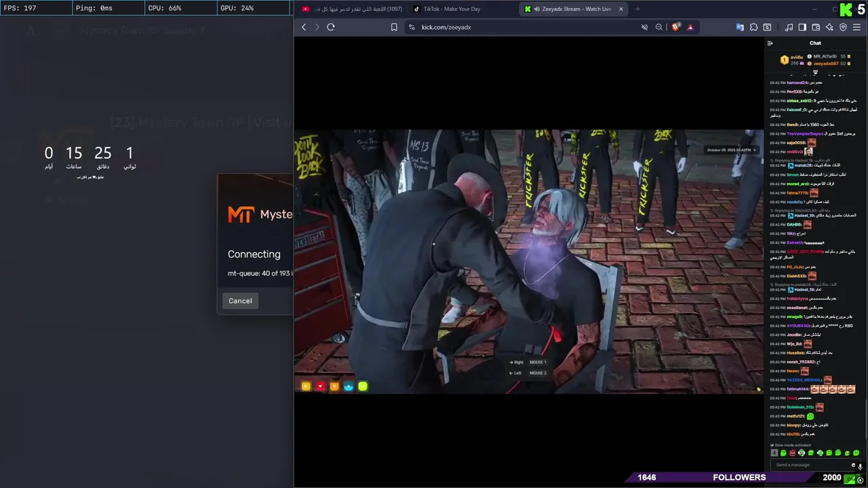Click the VPN shield toolbar icon
This screenshot has height=488, width=868.
(844, 27)
